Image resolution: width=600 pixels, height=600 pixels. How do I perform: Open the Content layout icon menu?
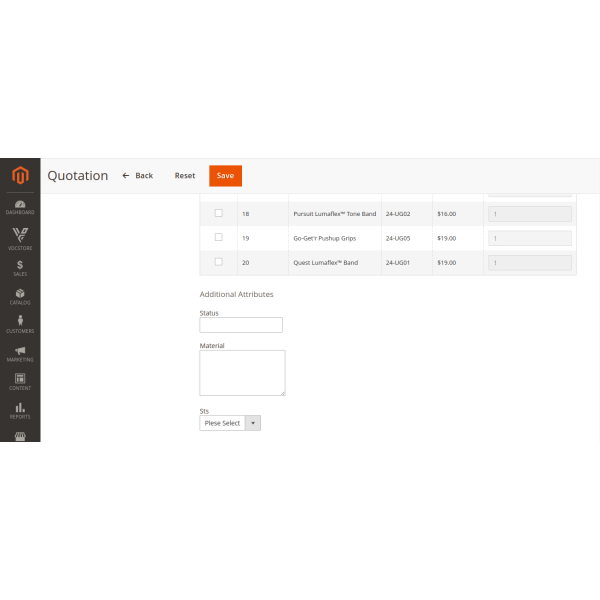pos(20,381)
